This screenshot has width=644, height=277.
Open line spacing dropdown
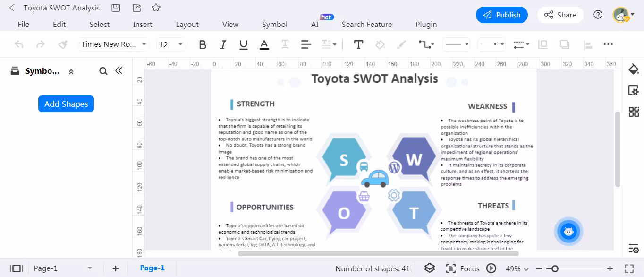329,44
